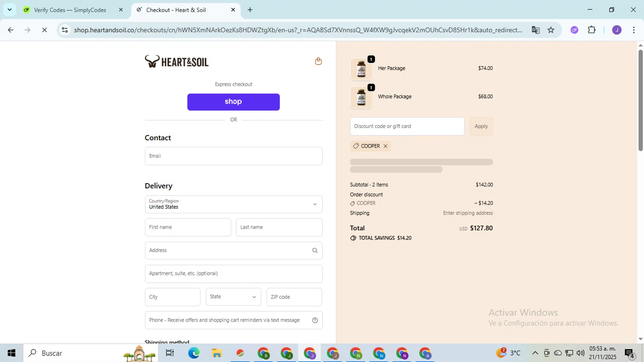Remove the COOPER discount code tag
The image size is (644, 362).
point(386,146)
